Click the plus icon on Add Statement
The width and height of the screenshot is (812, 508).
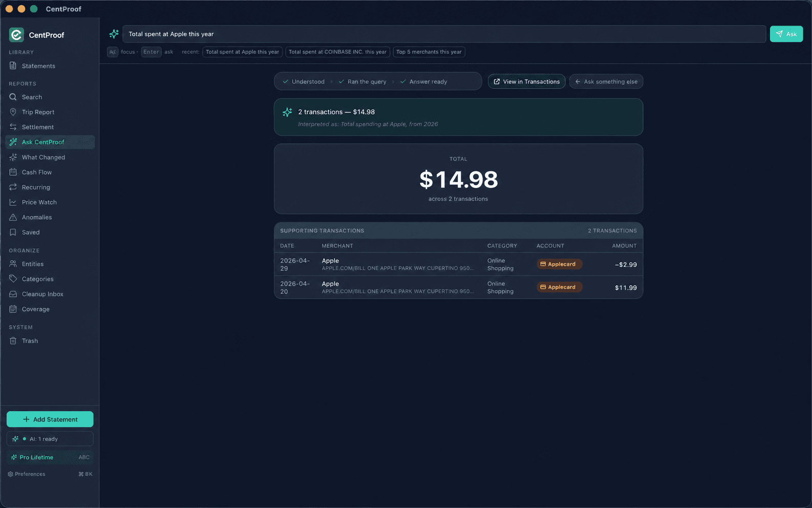pos(26,419)
